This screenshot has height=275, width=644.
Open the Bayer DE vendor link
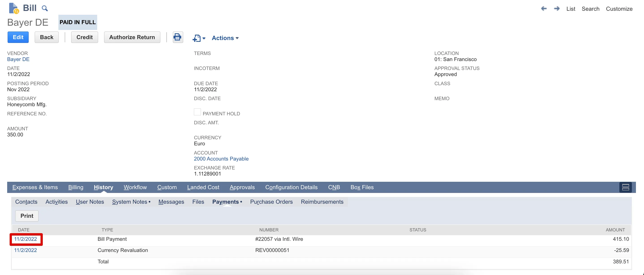tap(18, 59)
